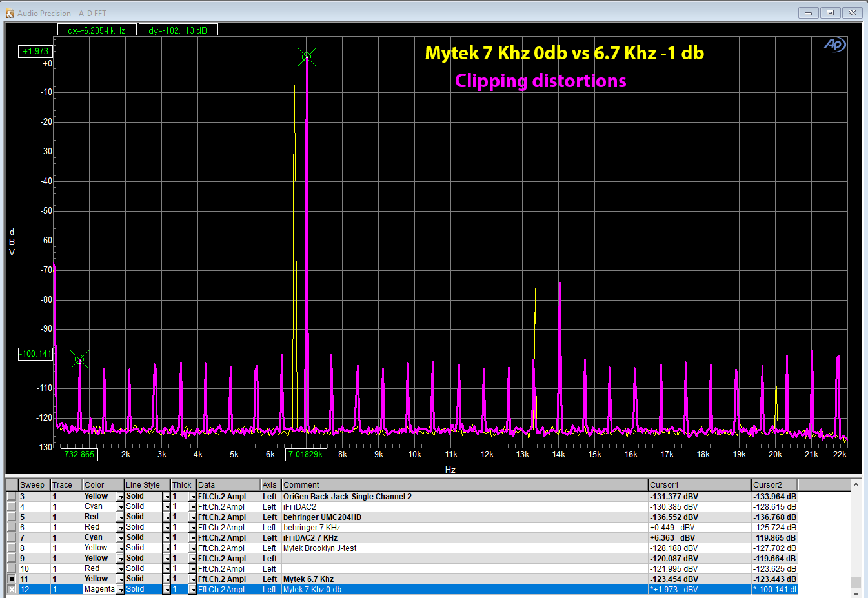Click the dBV vertical axis label

click(x=12, y=242)
